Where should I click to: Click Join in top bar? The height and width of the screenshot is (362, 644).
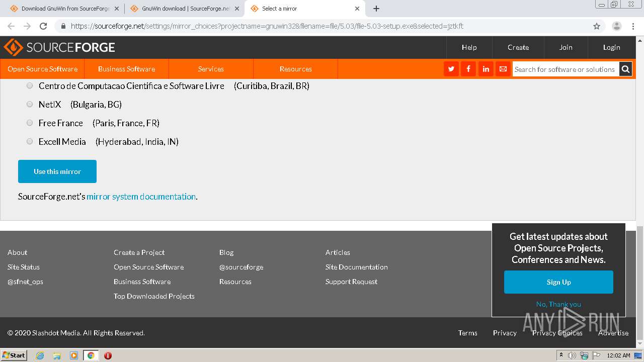tap(566, 47)
